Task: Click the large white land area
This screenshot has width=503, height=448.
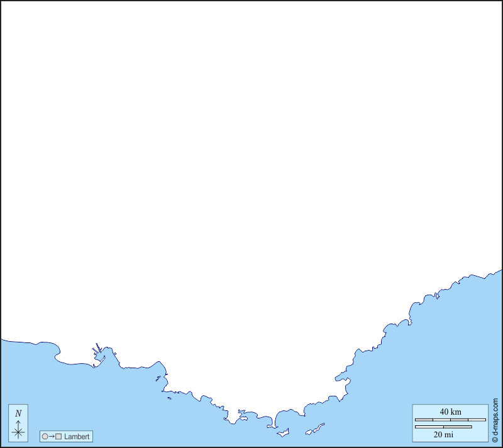Action: 251,188
